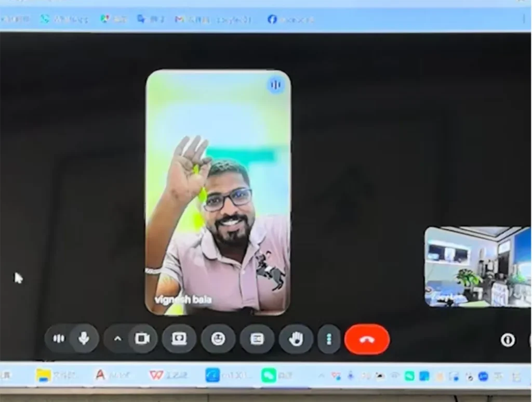Open the Facebook bookmark
The image size is (532, 402).
pos(290,19)
